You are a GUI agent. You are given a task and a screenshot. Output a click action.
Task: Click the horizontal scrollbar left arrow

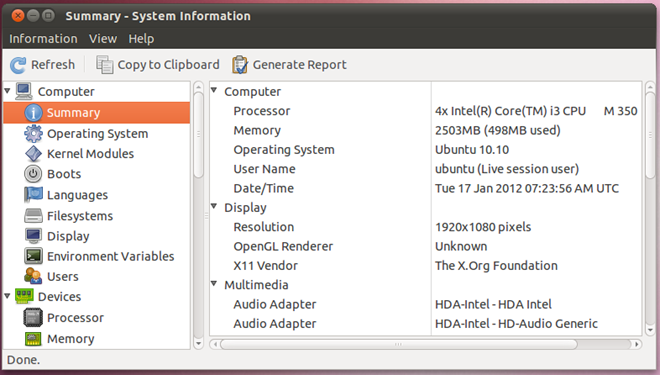215,344
